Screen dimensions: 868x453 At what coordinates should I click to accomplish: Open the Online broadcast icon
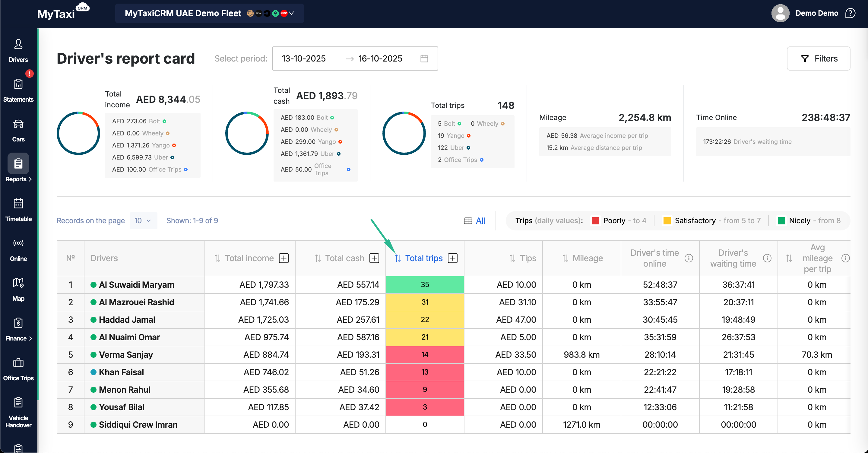18,243
